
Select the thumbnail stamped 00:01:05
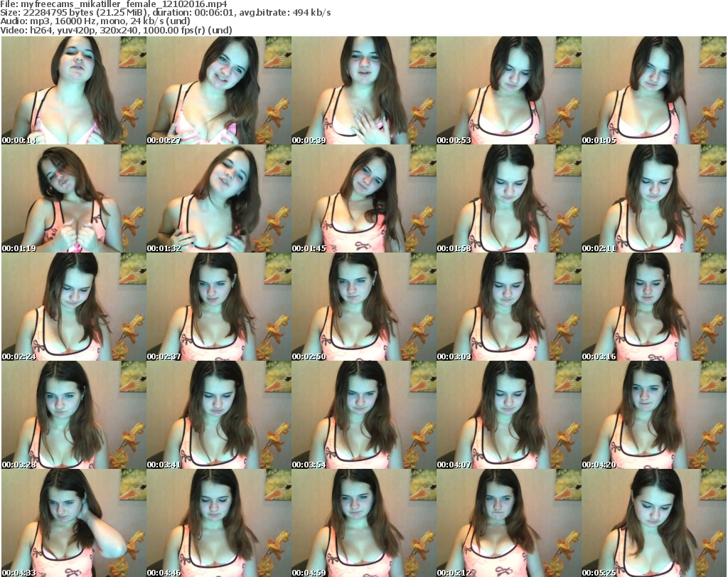(x=654, y=90)
